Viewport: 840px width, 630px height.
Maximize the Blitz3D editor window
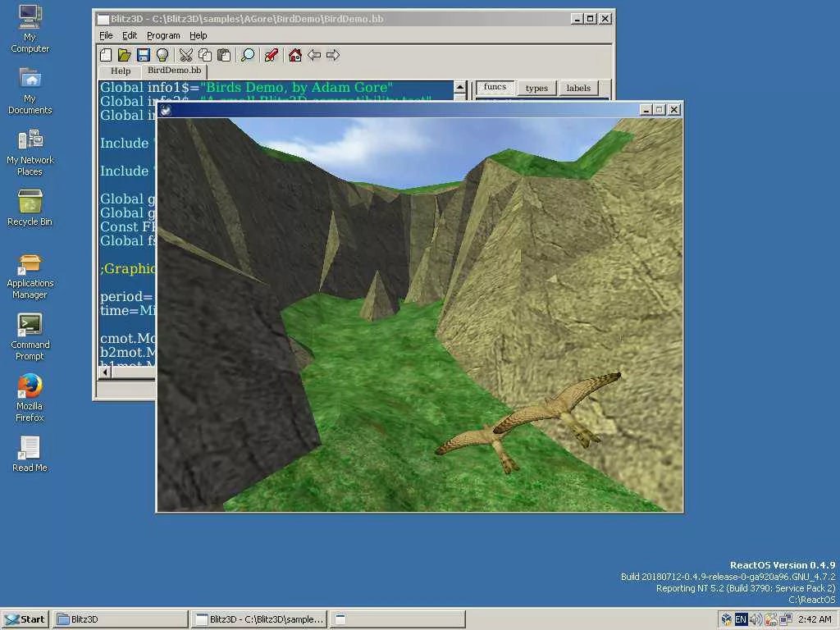[591, 19]
